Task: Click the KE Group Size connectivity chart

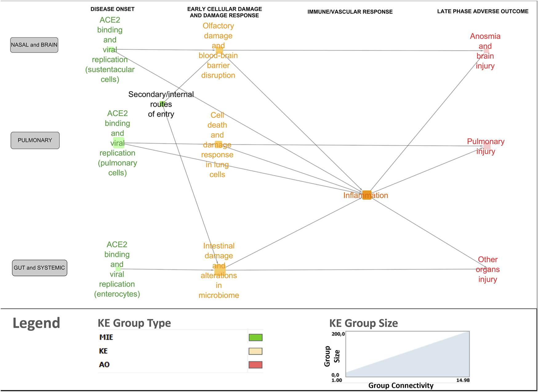Action: 408,354
